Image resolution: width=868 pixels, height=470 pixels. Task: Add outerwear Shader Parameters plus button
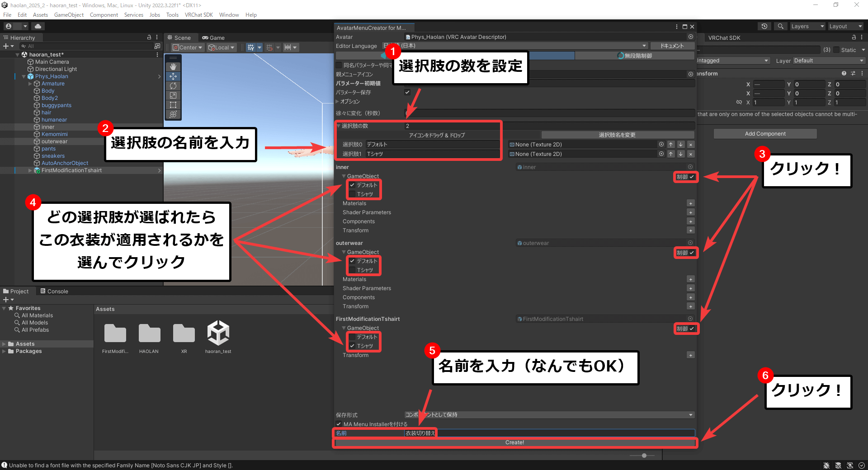pyautogui.click(x=690, y=288)
